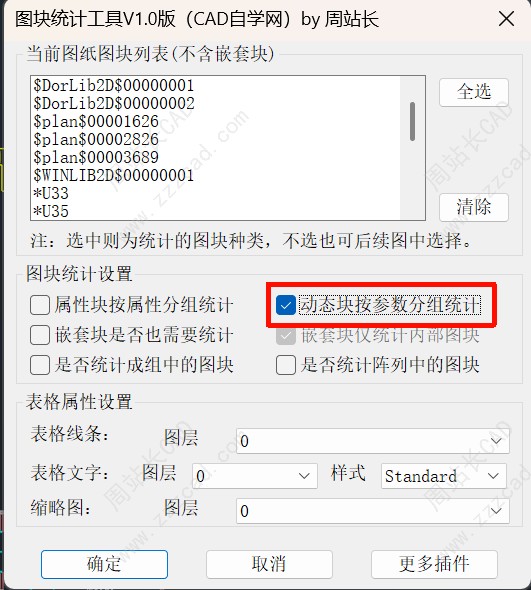Select *U33 block in list
This screenshot has height=590, width=531.
[x=51, y=193]
